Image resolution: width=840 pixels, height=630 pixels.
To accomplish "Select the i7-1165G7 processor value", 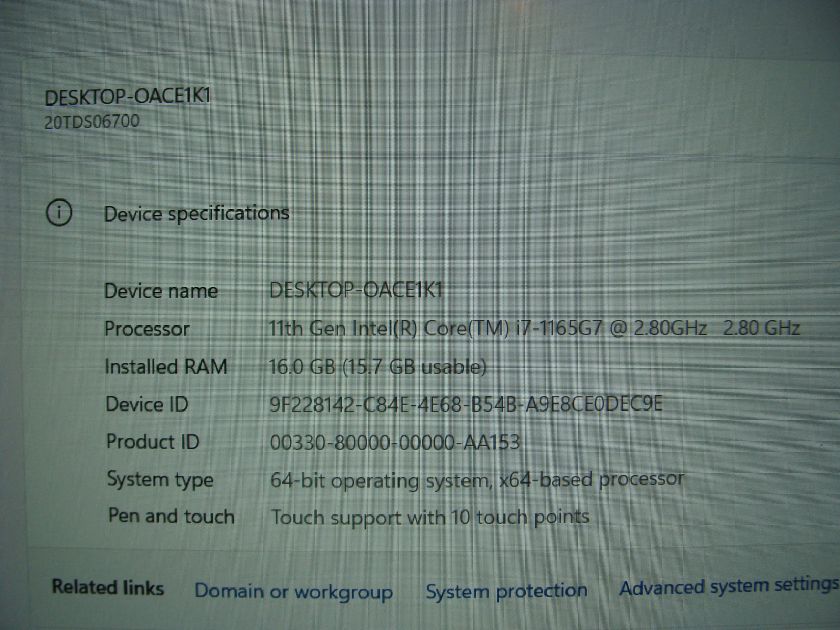I will 534,329.
